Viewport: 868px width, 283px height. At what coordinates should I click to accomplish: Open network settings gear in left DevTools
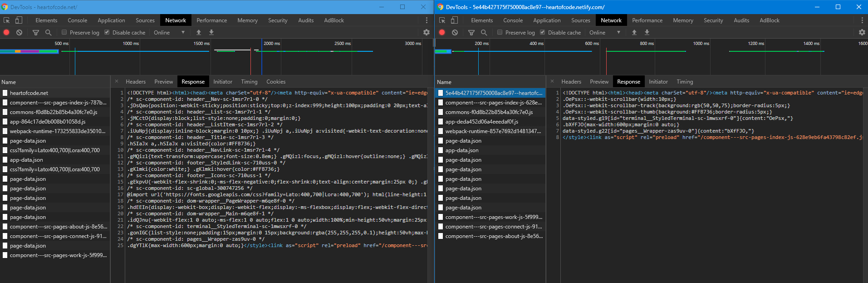427,32
